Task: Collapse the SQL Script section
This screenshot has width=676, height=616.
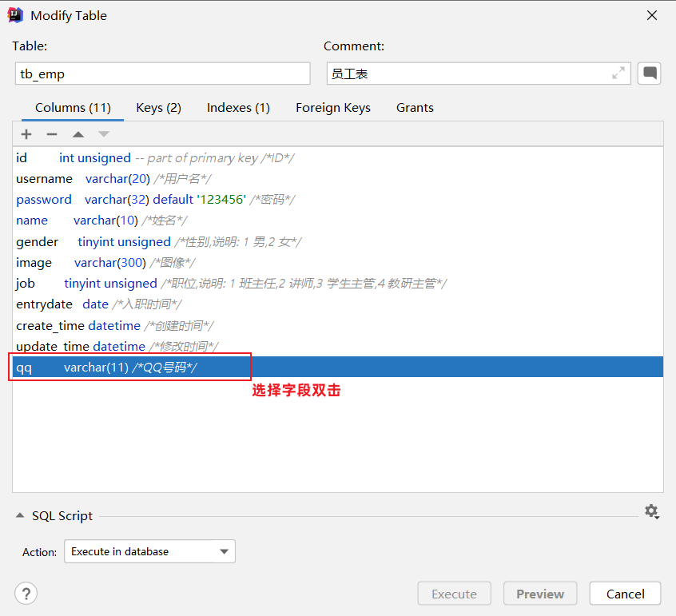Action: [20, 516]
